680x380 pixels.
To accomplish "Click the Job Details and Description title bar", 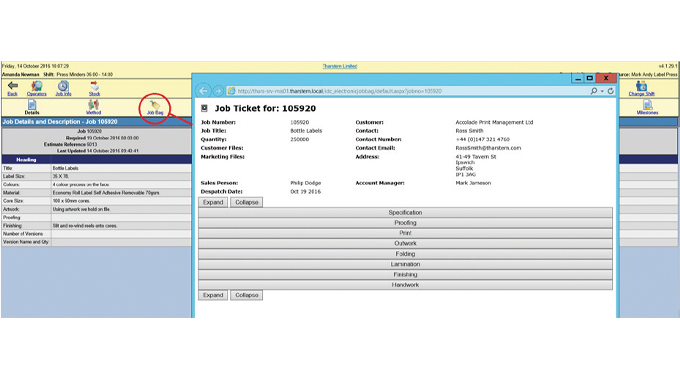I will pyautogui.click(x=96, y=122).
